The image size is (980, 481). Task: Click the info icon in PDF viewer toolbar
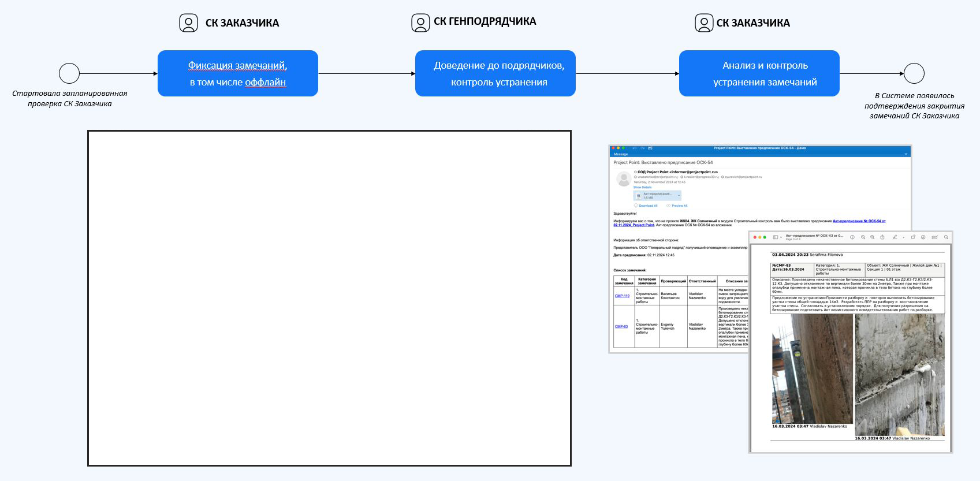(852, 237)
